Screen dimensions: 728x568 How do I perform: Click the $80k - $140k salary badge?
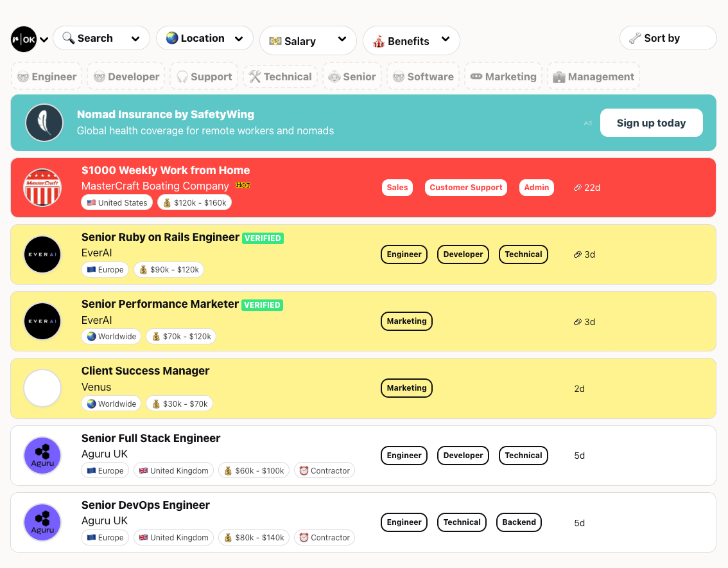coord(254,537)
